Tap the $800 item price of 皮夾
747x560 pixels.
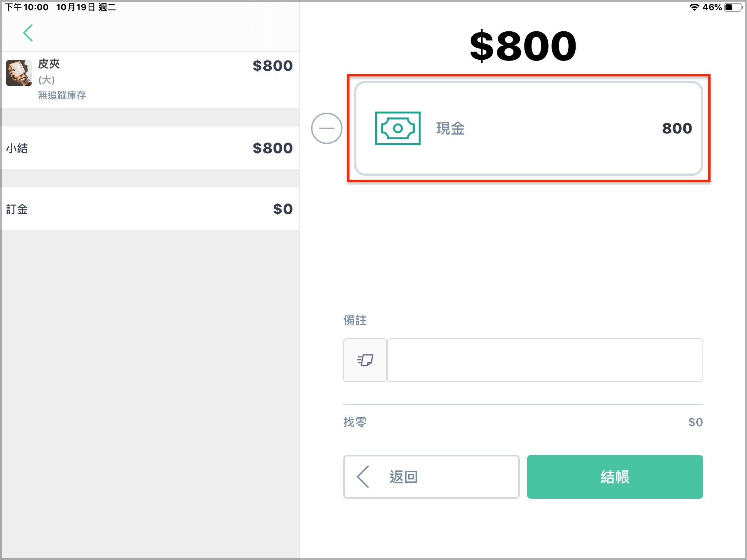[272, 66]
